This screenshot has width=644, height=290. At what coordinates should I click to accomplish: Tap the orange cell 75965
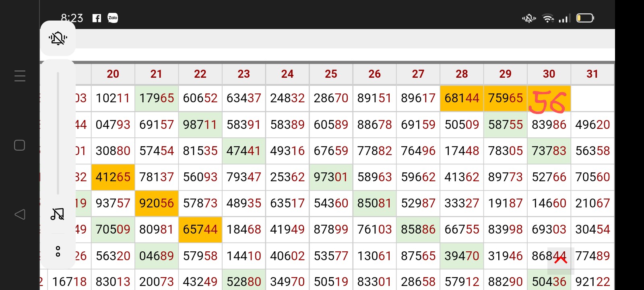(x=506, y=98)
